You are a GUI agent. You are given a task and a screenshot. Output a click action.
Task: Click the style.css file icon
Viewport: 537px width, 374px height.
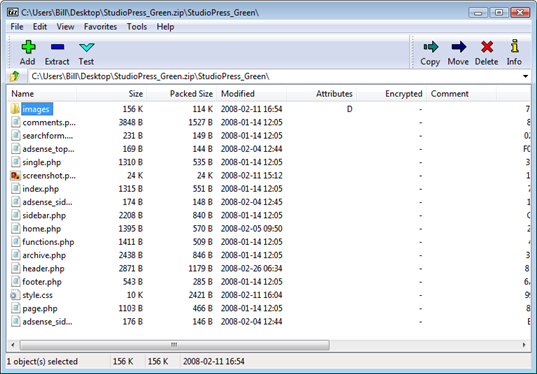coord(15,295)
